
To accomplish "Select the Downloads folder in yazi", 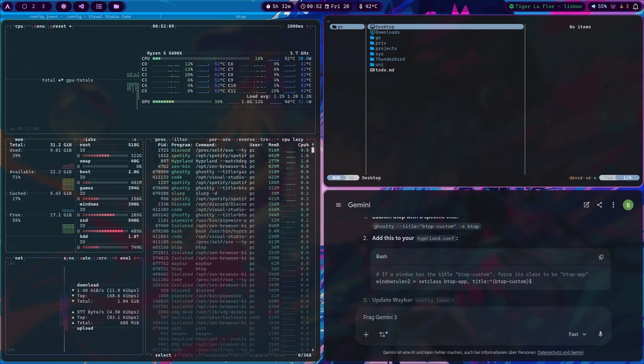I will point(387,32).
